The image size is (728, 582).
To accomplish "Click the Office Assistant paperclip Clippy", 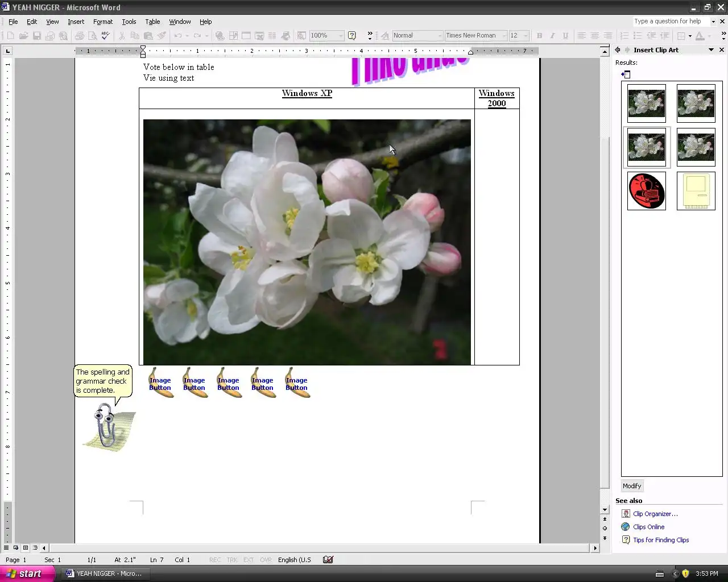I will coord(109,426).
